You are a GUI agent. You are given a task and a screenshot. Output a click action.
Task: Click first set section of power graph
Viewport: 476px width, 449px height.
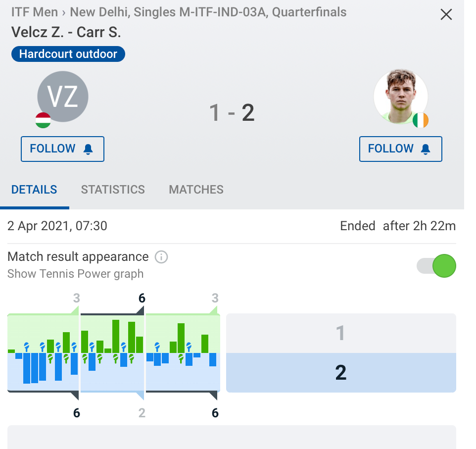(x=43, y=352)
